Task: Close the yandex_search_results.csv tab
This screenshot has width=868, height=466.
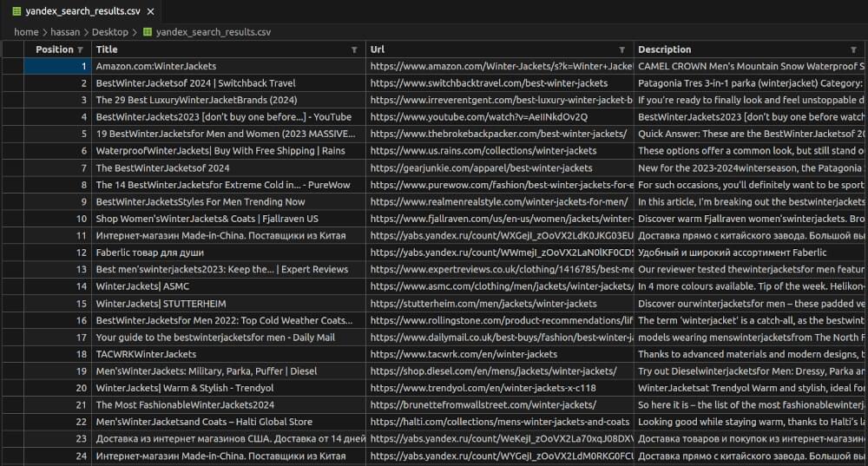Action: (150, 11)
